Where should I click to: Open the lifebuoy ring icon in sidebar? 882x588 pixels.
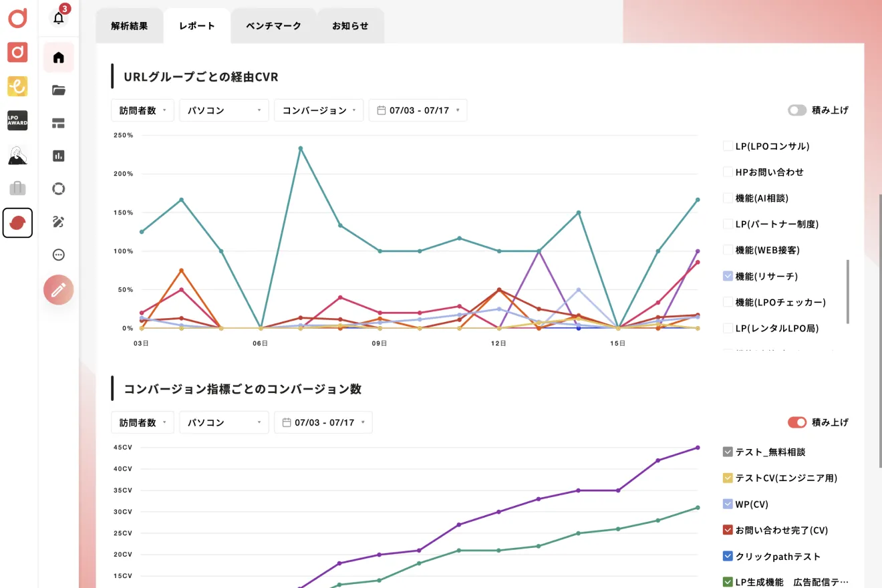click(59, 188)
